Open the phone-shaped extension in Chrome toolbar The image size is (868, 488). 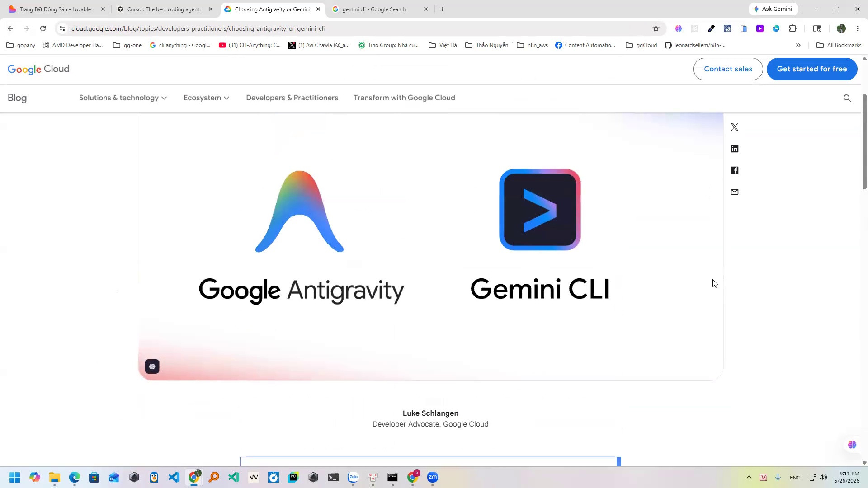[744, 28]
